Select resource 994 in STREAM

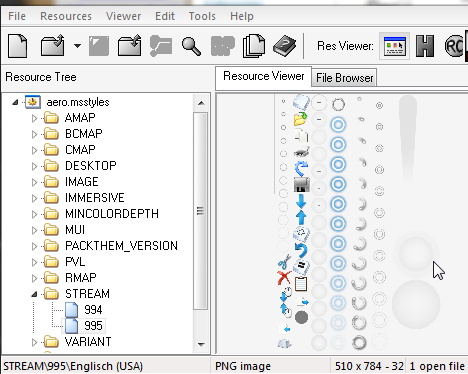[93, 310]
